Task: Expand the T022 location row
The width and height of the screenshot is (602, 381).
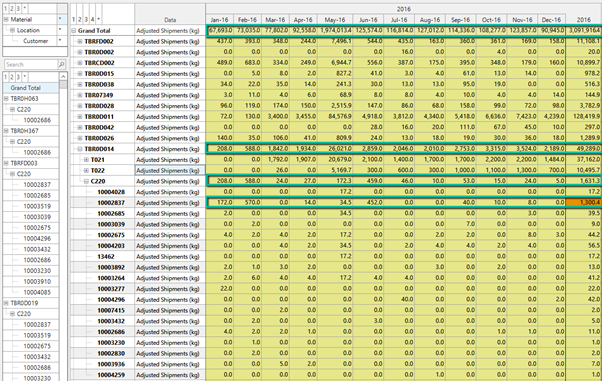Action: (x=86, y=170)
